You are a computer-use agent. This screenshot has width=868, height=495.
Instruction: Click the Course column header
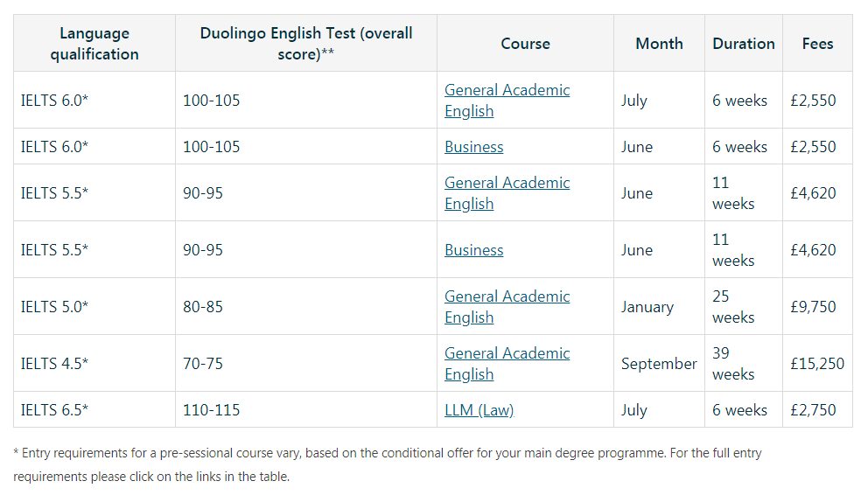point(525,44)
